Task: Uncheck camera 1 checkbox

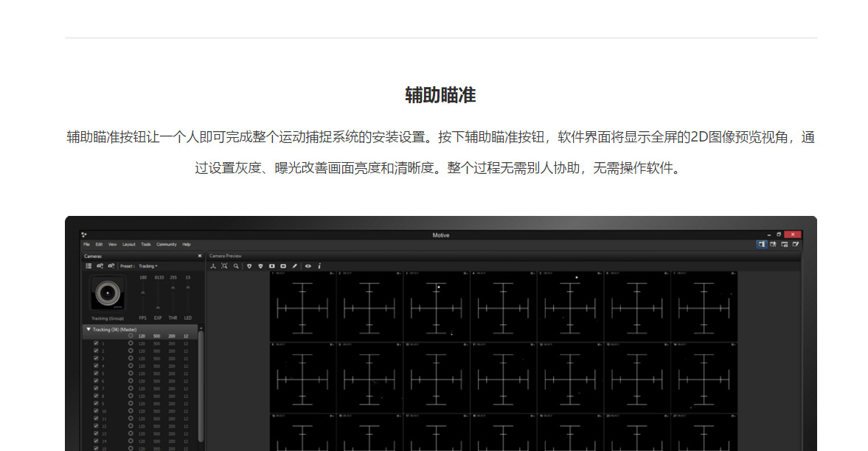Action: 96,343
